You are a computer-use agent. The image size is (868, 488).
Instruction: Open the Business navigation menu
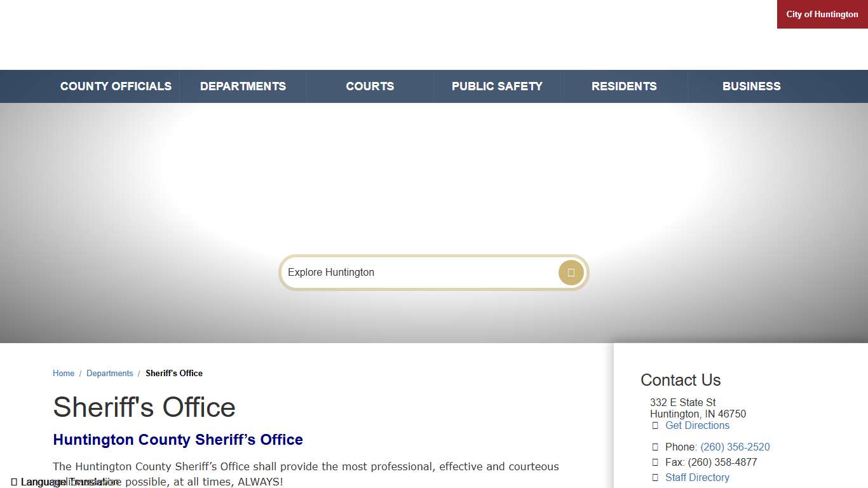click(x=751, y=86)
